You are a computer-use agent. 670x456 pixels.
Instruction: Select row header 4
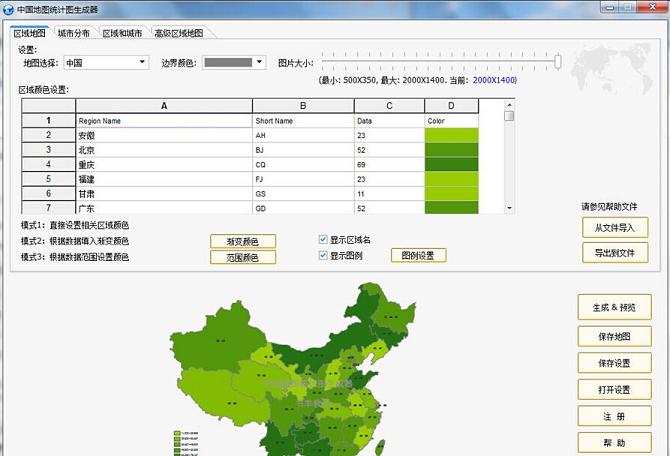(48, 164)
